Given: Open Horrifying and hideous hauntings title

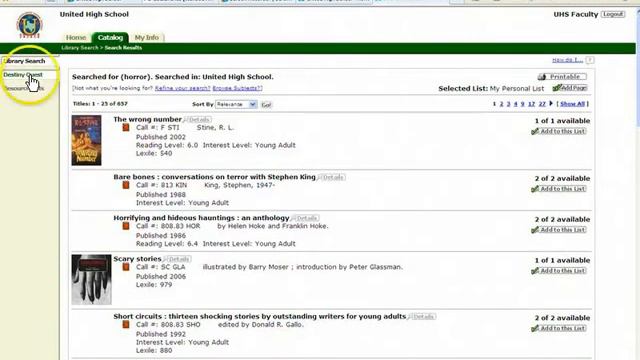Looking at the screenshot, I should point(201,218).
